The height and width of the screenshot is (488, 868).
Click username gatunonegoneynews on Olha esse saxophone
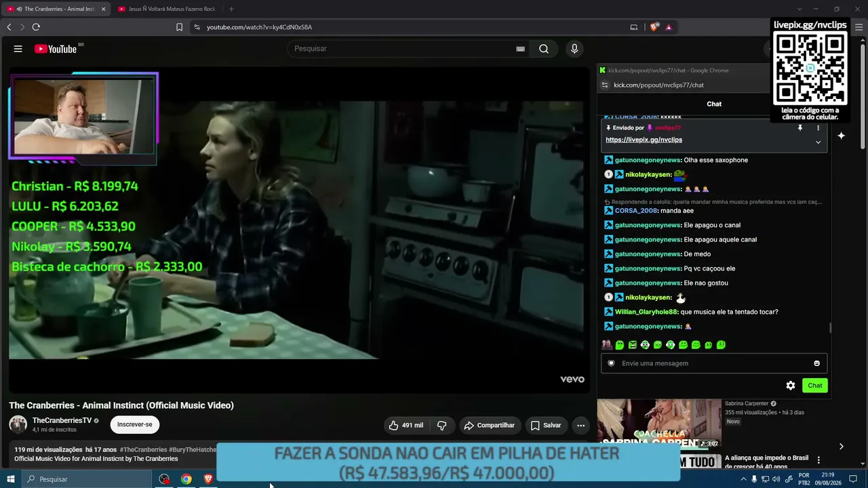point(648,161)
